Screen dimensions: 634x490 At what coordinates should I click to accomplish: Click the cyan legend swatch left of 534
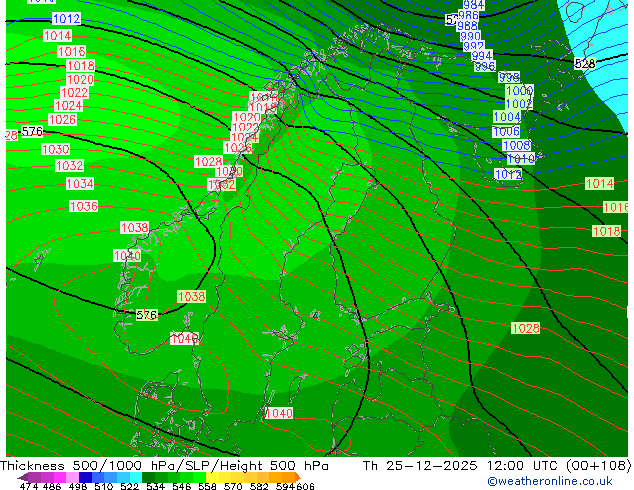(x=136, y=477)
